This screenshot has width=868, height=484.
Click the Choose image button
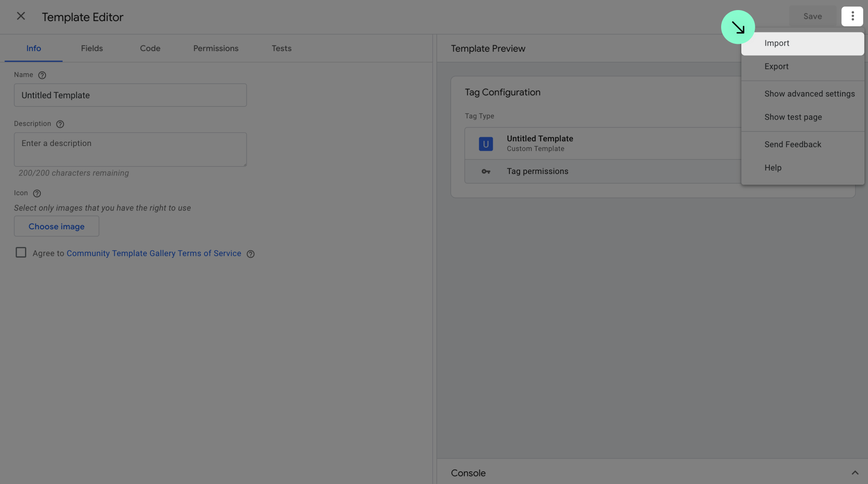pyautogui.click(x=57, y=226)
